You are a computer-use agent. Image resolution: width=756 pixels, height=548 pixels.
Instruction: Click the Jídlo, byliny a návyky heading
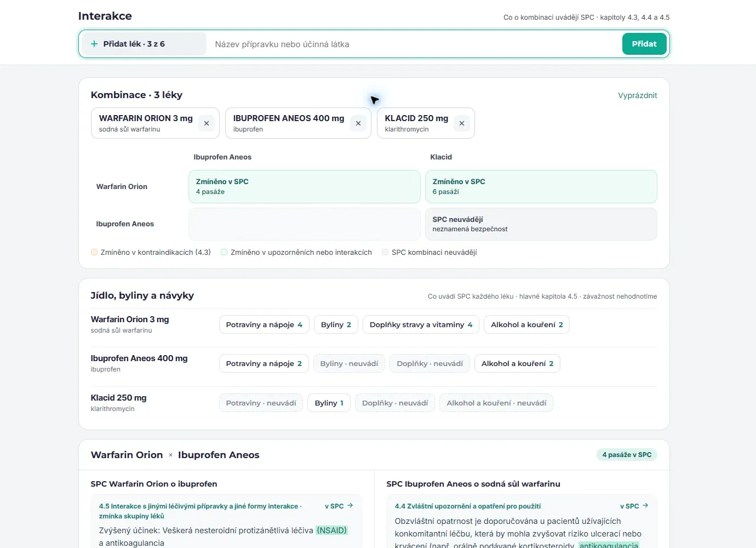142,295
